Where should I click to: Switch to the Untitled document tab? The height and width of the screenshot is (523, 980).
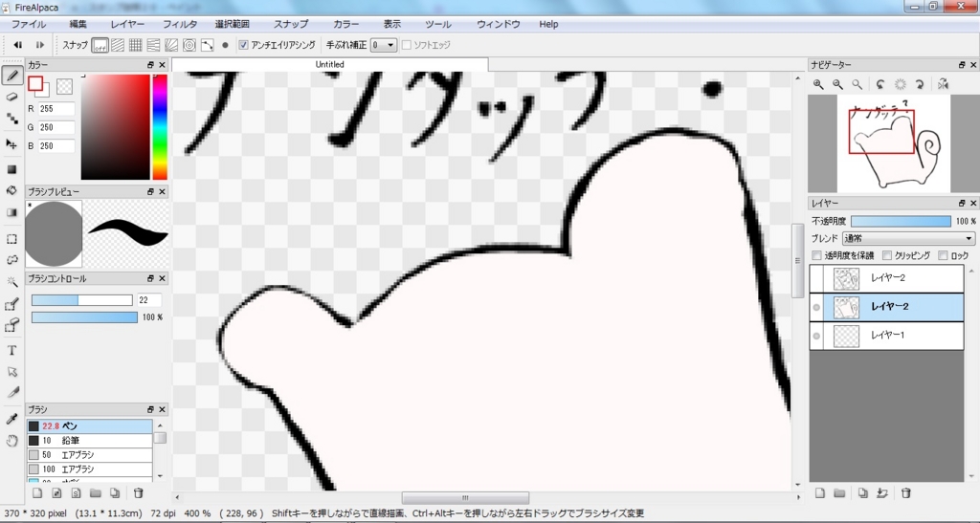pyautogui.click(x=330, y=64)
